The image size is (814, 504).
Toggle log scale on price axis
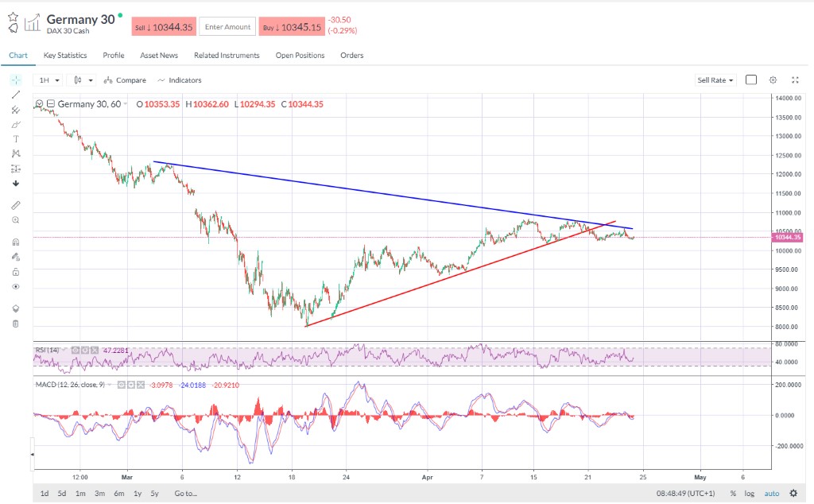[750, 494]
